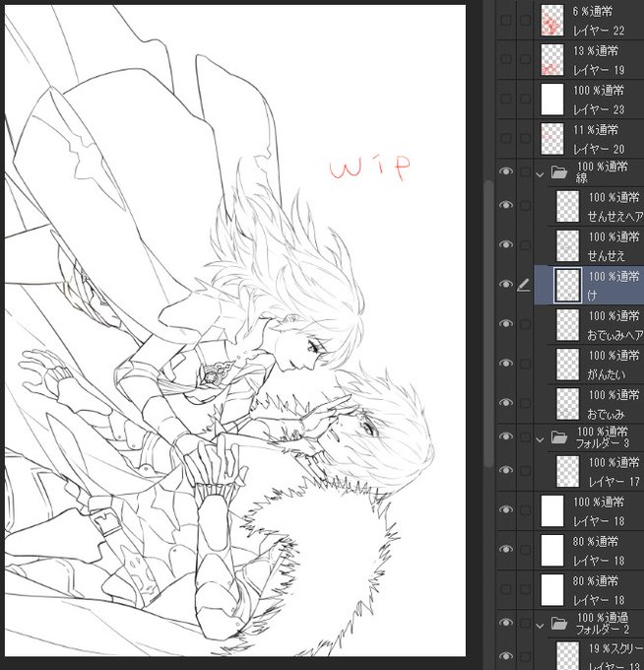The image size is (644, 670).
Task: Toggle the edit-target box for レイヤー 17
Action: 525,470
